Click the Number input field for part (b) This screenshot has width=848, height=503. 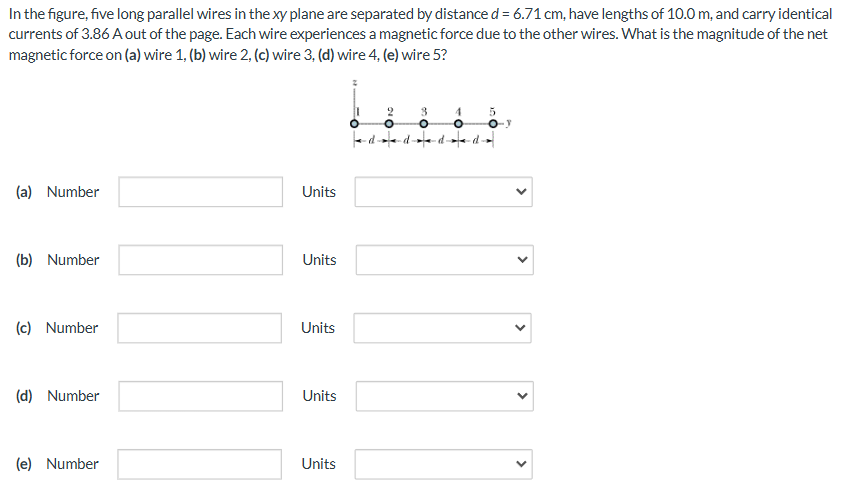[x=201, y=260]
